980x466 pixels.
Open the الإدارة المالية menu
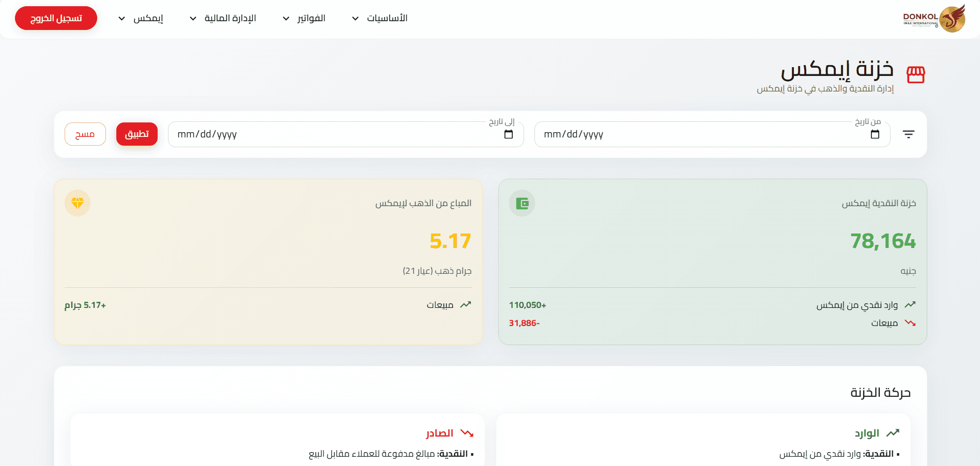(x=230, y=19)
